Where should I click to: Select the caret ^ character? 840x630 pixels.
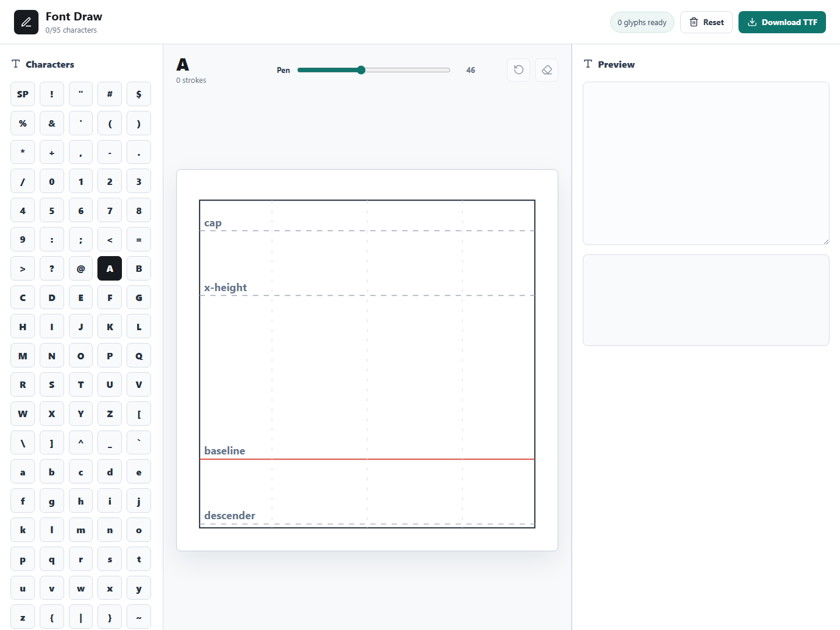click(x=80, y=443)
